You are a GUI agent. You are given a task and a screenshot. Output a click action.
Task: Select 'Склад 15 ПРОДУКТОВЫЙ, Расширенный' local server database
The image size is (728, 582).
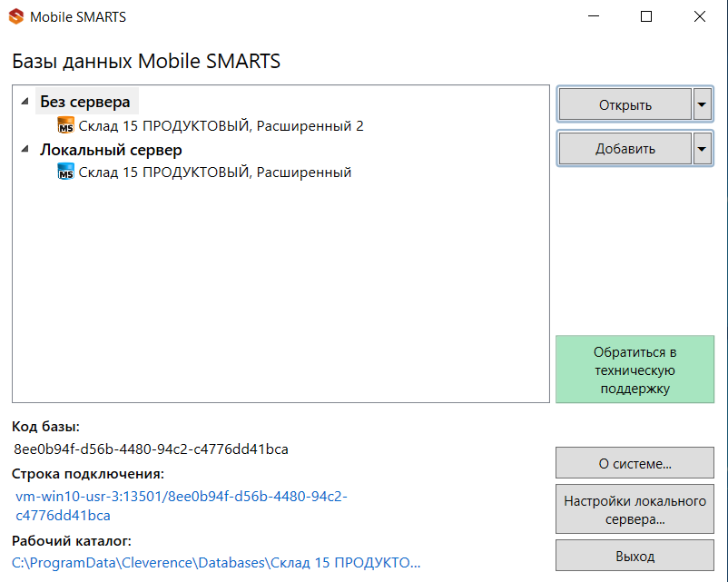point(214,172)
